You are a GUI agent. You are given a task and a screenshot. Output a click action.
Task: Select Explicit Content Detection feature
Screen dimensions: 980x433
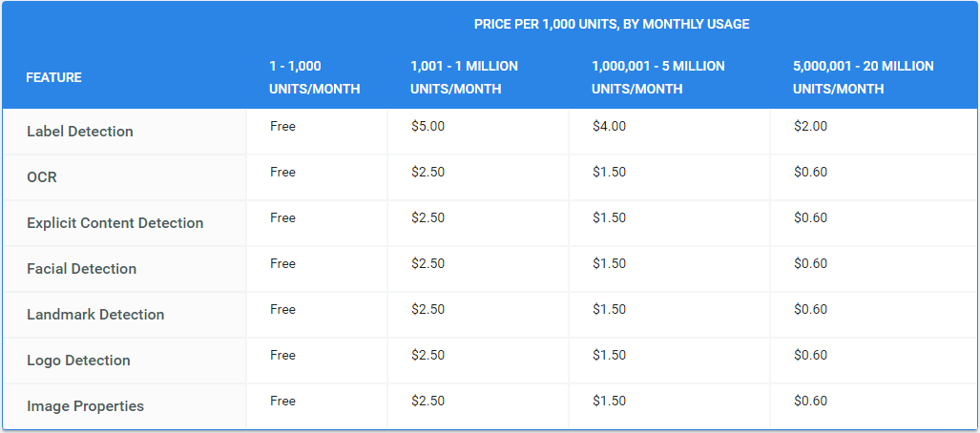(x=115, y=223)
